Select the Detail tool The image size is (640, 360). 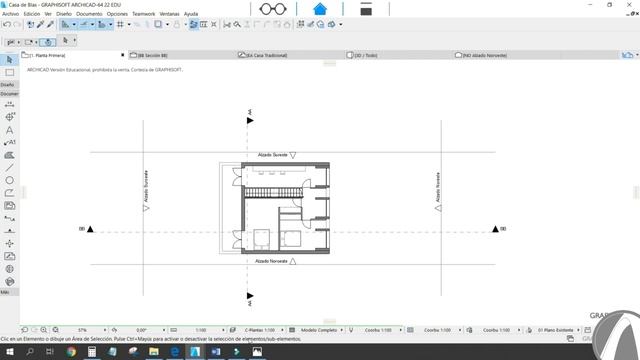[9, 269]
